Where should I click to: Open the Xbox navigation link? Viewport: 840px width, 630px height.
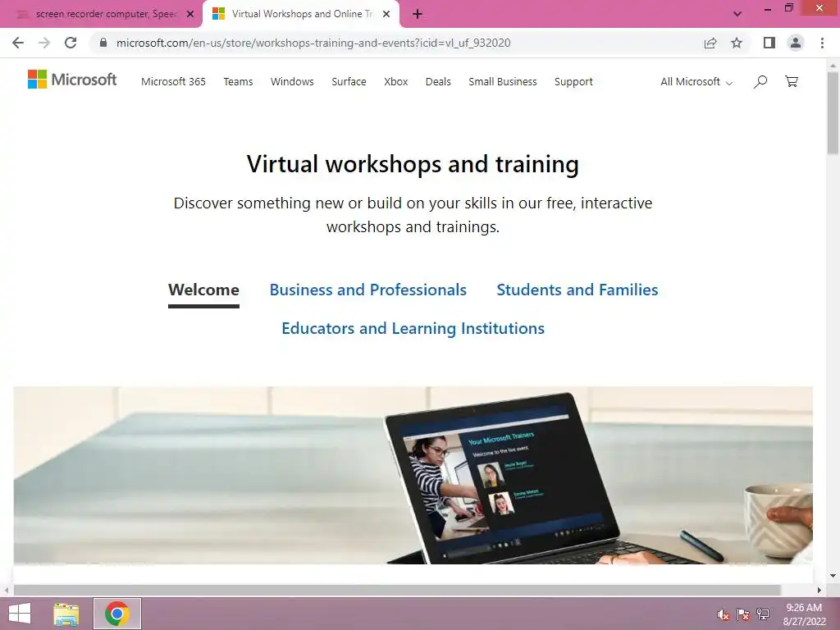pos(396,81)
